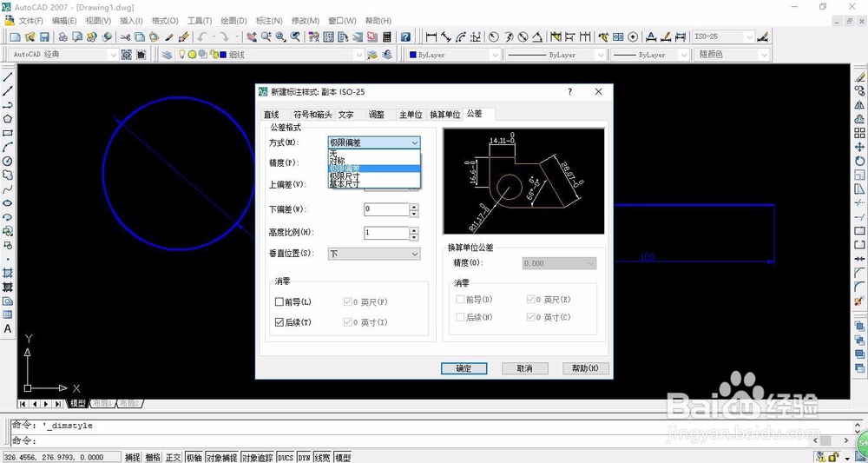Select the Erase tool in modify toolbar
Viewport: 868px width, 463px height.
(859, 77)
